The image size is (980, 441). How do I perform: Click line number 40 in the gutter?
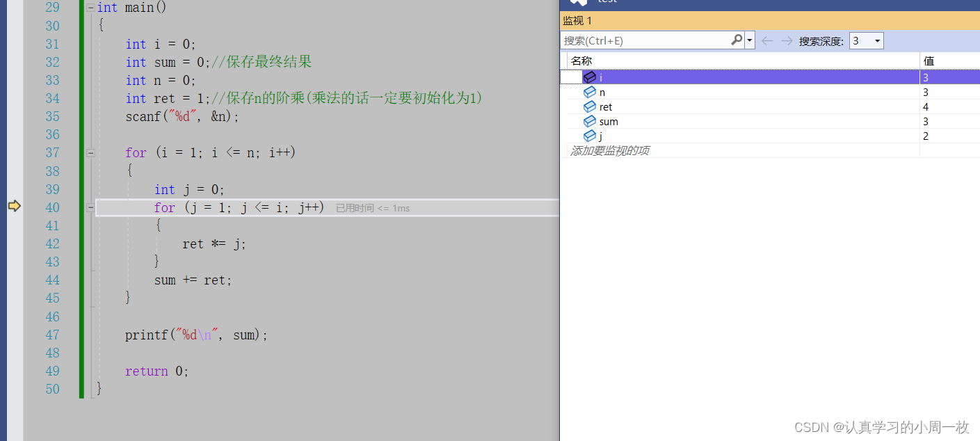(53, 207)
